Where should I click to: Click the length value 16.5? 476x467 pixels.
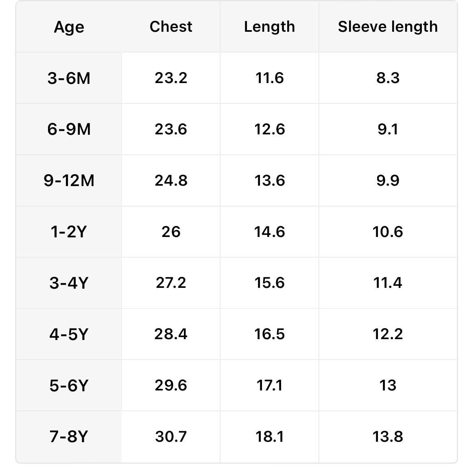[269, 334]
